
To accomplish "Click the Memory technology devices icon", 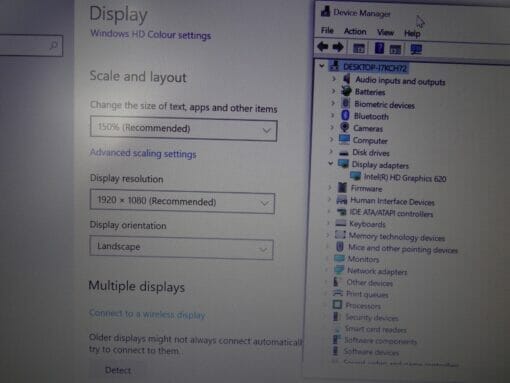I will 340,235.
